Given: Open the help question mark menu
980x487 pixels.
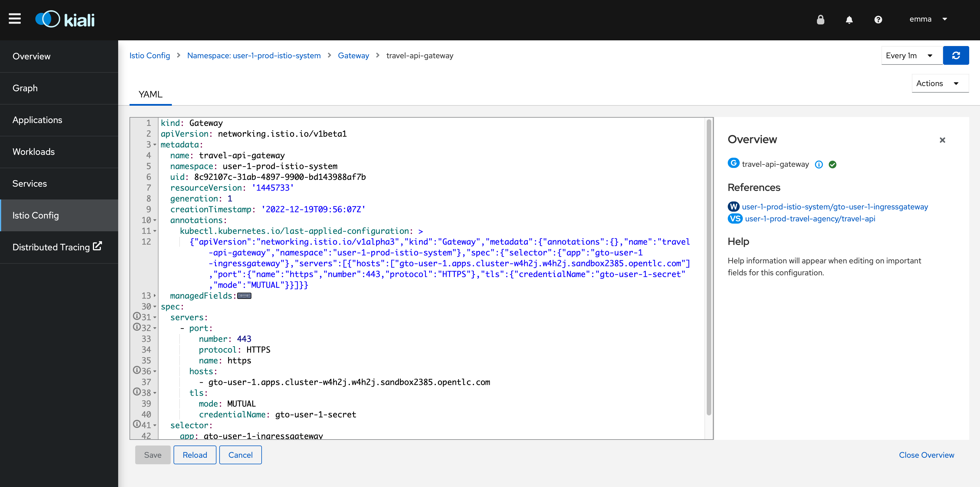Looking at the screenshot, I should pyautogui.click(x=878, y=19).
